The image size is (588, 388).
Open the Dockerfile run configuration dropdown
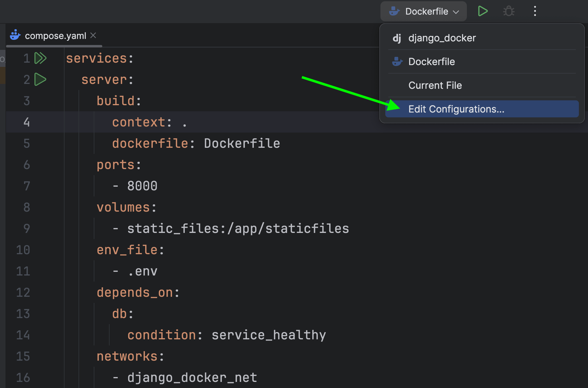pyautogui.click(x=423, y=11)
